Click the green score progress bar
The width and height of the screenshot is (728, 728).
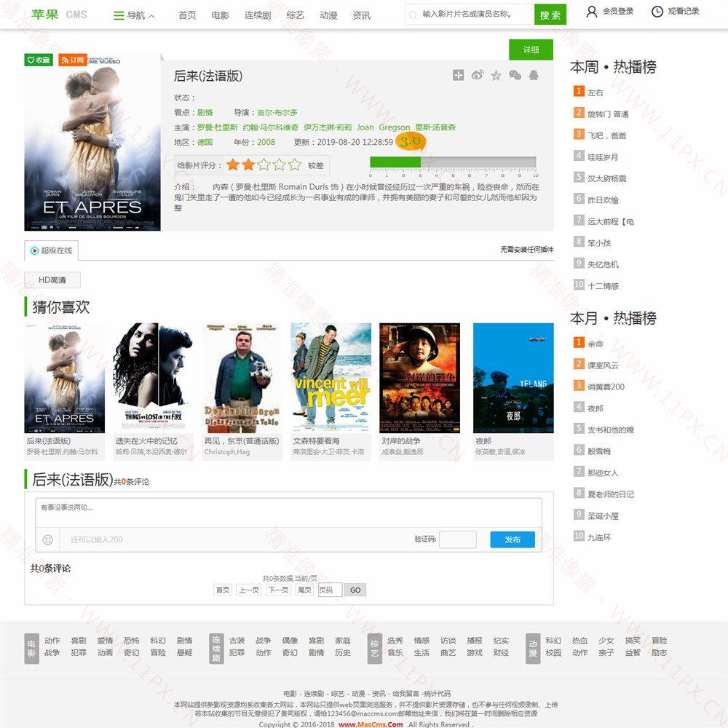click(x=395, y=162)
